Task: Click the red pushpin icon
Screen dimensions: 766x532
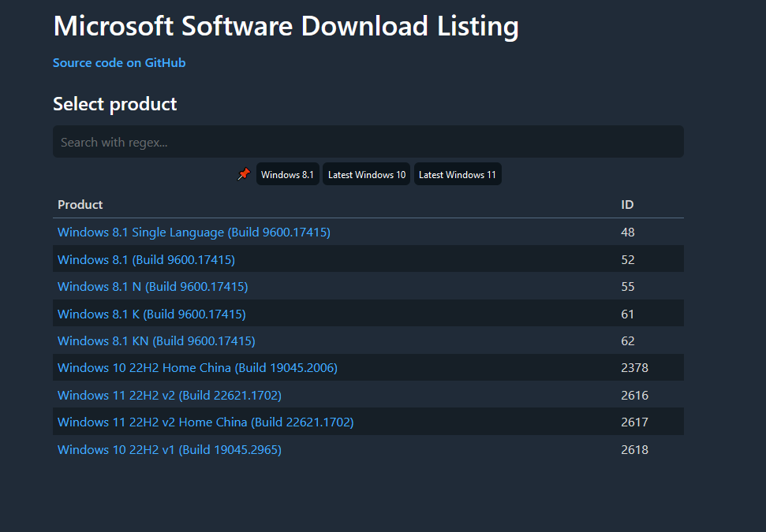Action: tap(244, 174)
